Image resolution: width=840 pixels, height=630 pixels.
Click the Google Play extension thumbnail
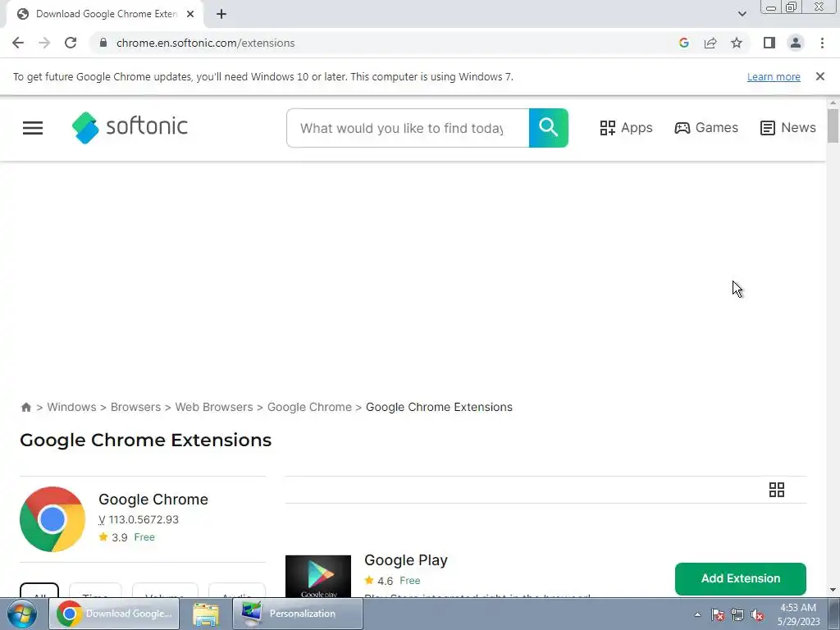pos(318,577)
